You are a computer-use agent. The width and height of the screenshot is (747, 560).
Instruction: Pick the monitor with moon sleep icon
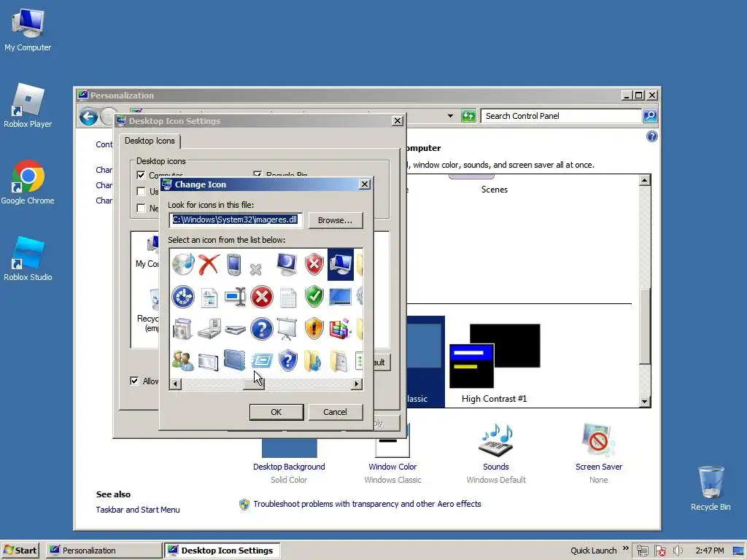pos(287,264)
